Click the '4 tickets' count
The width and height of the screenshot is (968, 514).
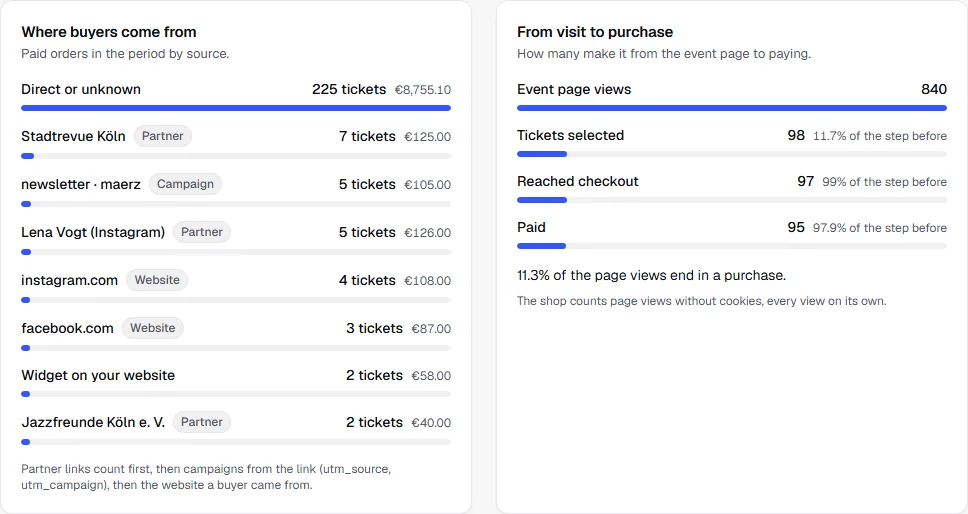[367, 280]
